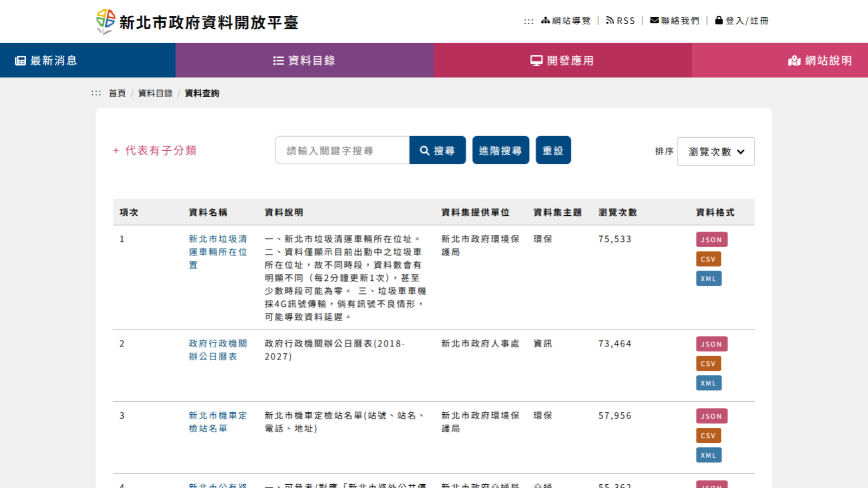Download CSV for 政府行政機關辦公日曆表
Viewport: 868px width, 488px height.
(709, 364)
